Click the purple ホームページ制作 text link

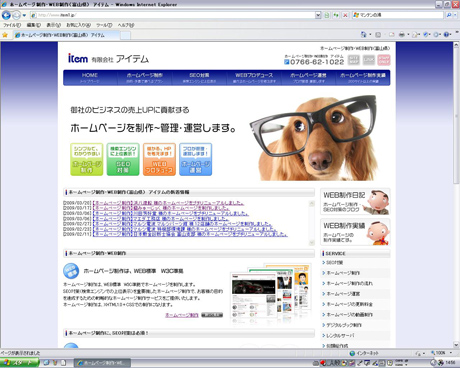182,315
